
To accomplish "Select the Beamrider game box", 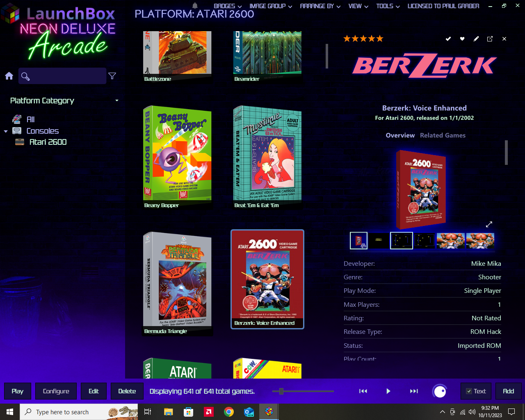I will [267, 57].
